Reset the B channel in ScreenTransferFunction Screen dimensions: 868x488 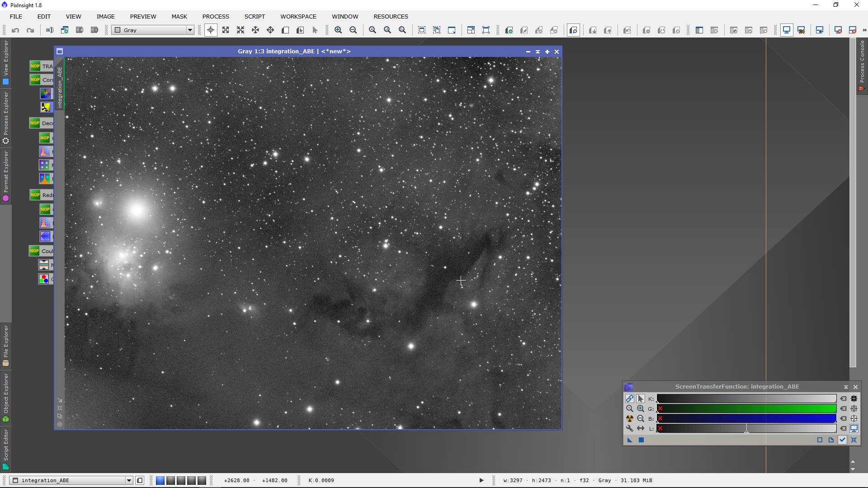coord(843,418)
